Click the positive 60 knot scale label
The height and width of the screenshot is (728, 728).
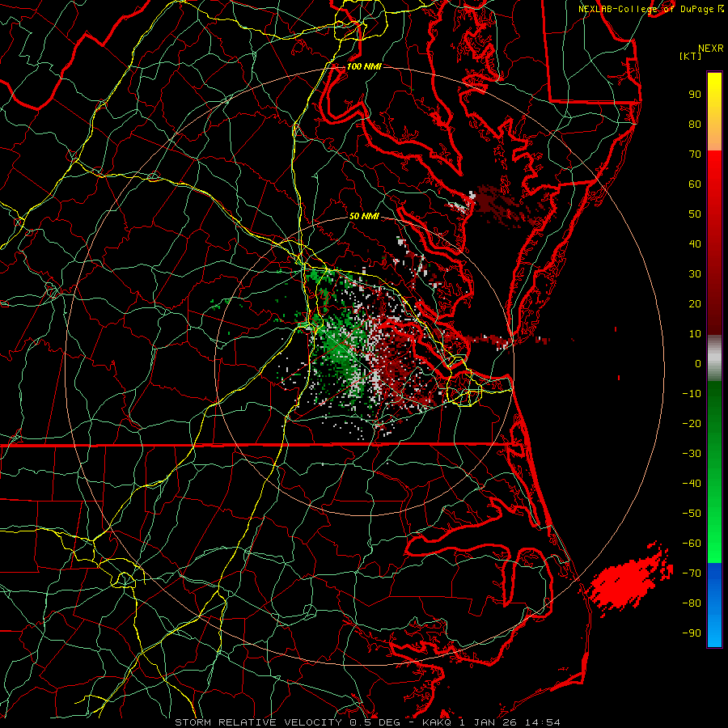pyautogui.click(x=695, y=184)
